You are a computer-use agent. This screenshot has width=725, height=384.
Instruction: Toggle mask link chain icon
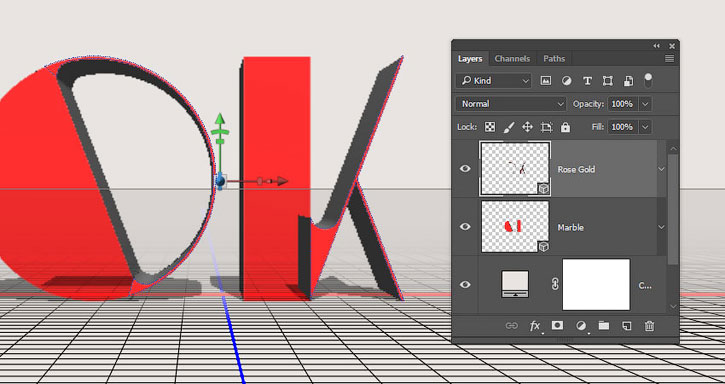click(x=555, y=285)
